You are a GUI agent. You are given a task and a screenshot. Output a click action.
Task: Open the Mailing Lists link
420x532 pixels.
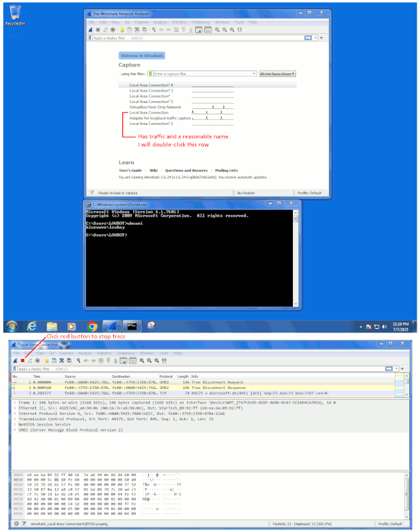tap(226, 170)
